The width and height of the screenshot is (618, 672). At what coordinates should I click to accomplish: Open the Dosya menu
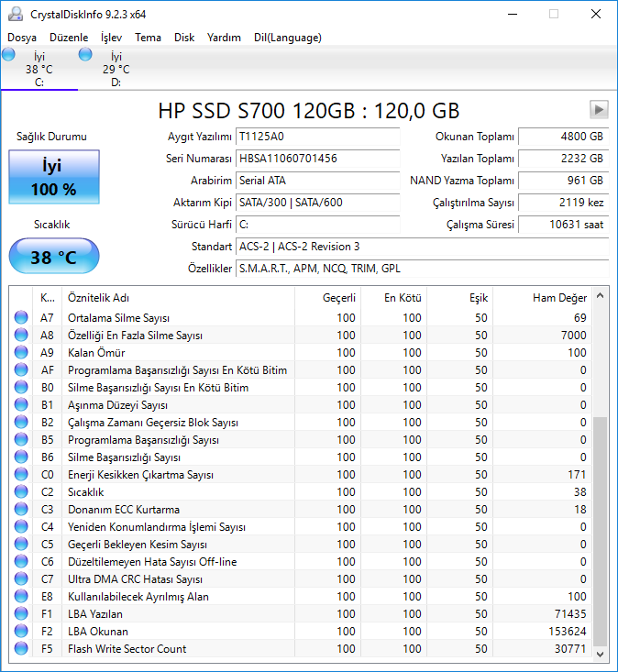(x=22, y=38)
